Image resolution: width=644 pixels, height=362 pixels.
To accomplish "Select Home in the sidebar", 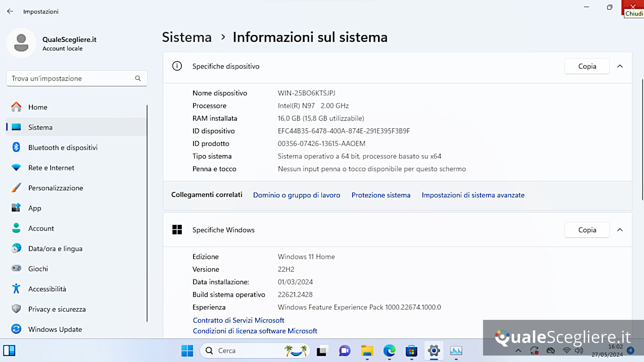I will point(38,107).
